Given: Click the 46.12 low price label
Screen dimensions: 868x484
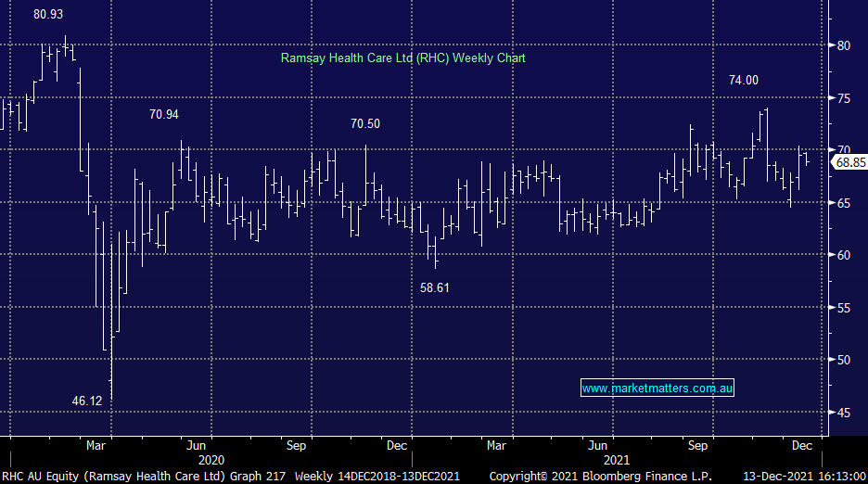Looking at the screenshot, I should pyautogui.click(x=87, y=401).
